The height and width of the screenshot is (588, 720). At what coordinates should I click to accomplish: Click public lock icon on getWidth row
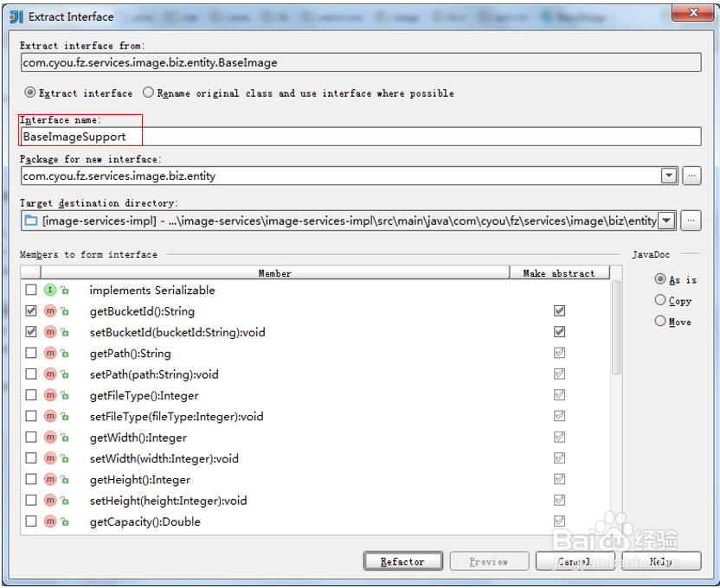pyautogui.click(x=65, y=438)
